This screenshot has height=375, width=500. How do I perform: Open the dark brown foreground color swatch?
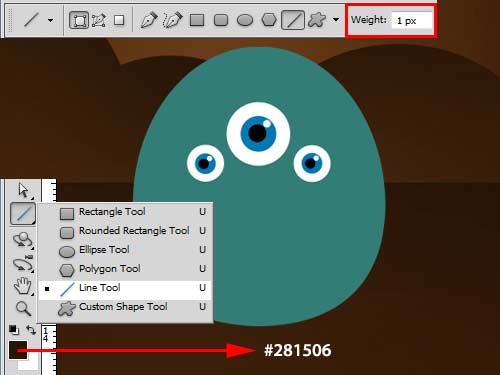(x=18, y=350)
